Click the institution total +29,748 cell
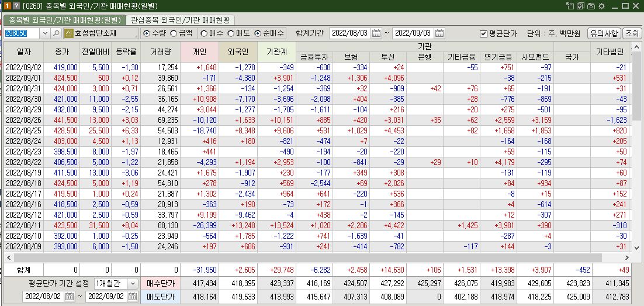This screenshot has height=306, width=644. 276,270
